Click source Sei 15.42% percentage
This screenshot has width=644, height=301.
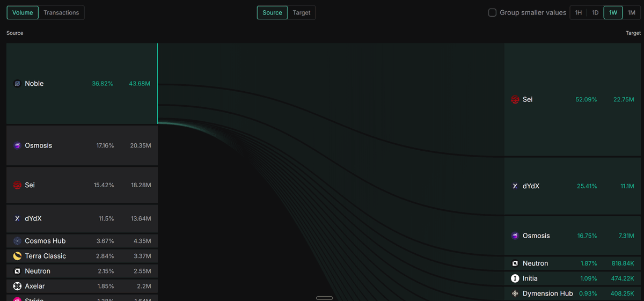tap(104, 185)
